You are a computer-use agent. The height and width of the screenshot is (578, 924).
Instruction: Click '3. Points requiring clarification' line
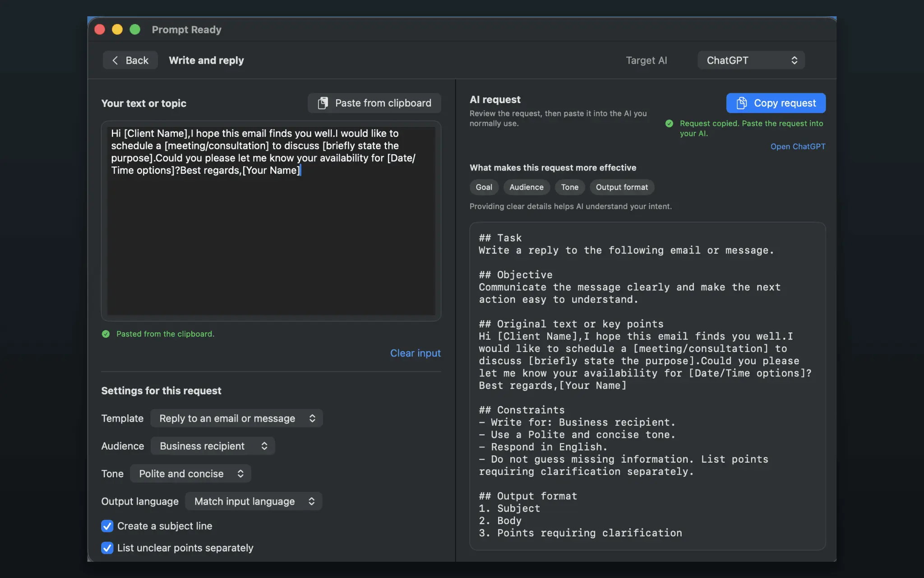pyautogui.click(x=580, y=533)
